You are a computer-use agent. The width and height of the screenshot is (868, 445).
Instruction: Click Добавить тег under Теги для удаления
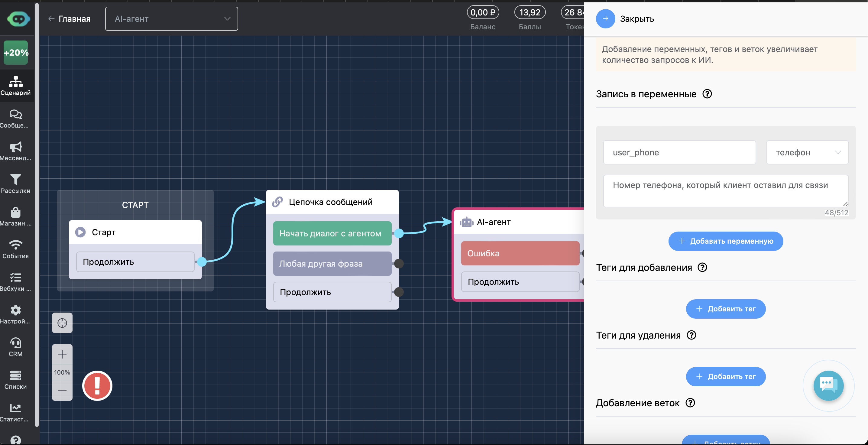point(726,377)
